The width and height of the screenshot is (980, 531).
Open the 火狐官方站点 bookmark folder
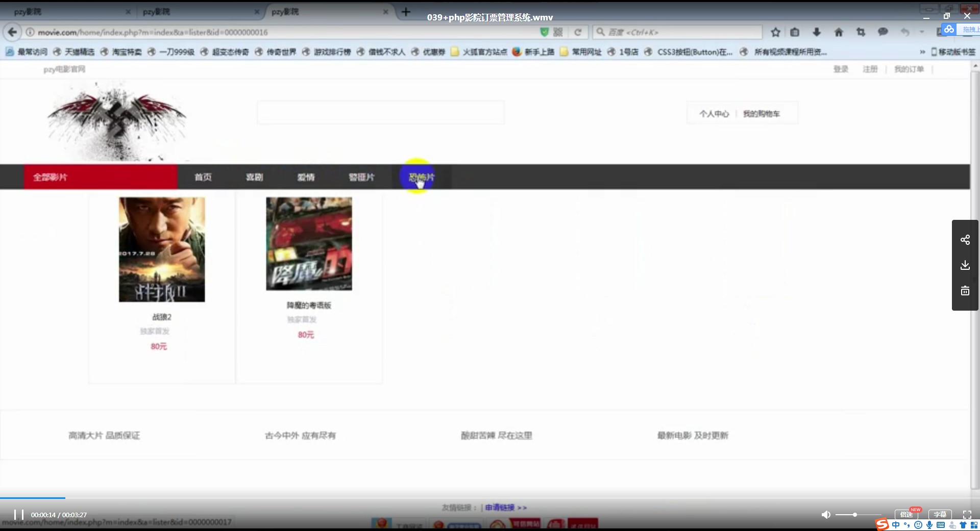coord(479,52)
